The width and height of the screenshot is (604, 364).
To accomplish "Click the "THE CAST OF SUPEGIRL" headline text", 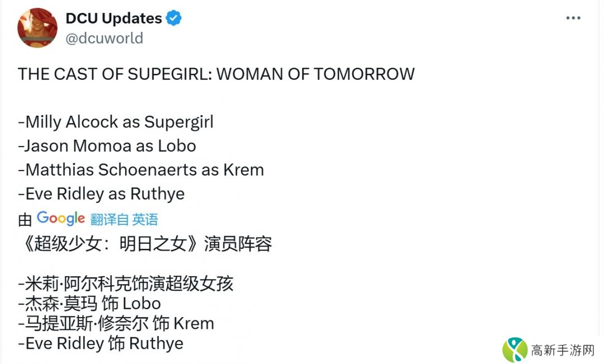I will tap(216, 74).
